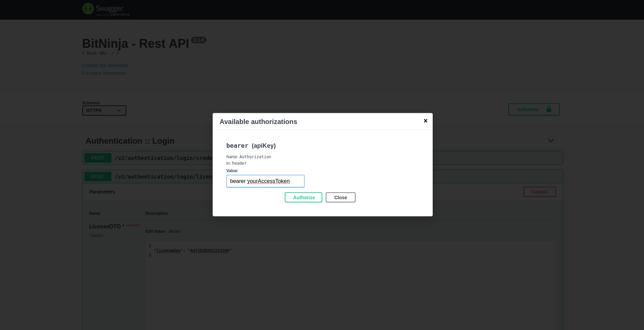
Task: Click the Name: Authorization text in dialog
Action: pyautogui.click(x=249, y=157)
